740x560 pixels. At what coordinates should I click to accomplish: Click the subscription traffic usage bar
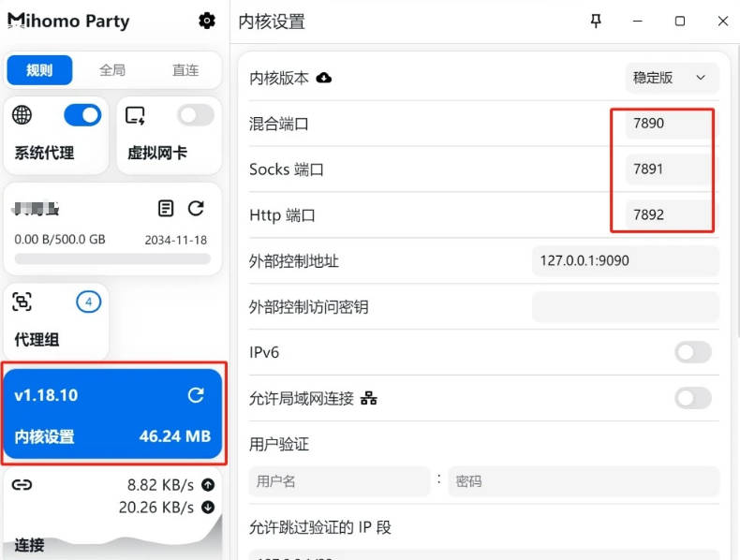click(112, 258)
